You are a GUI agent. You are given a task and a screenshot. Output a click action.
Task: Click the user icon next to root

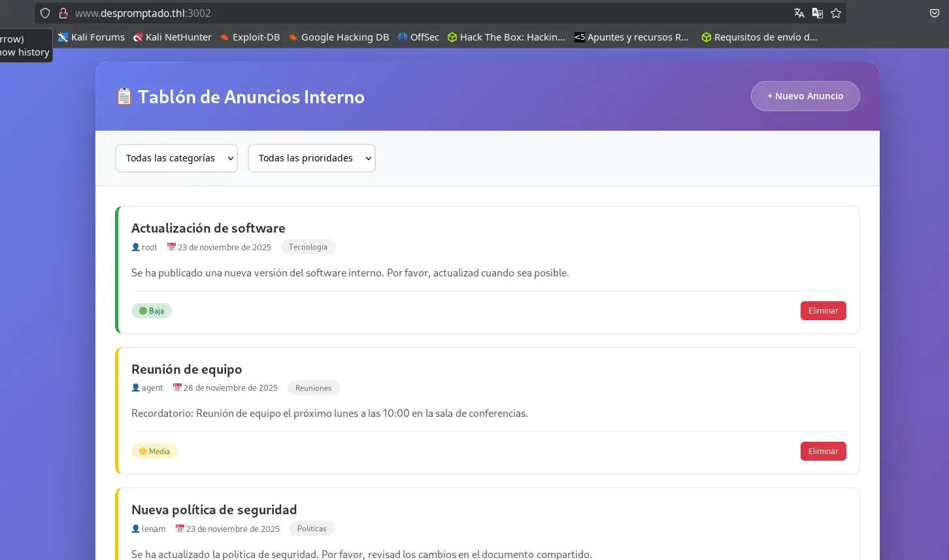click(x=135, y=247)
